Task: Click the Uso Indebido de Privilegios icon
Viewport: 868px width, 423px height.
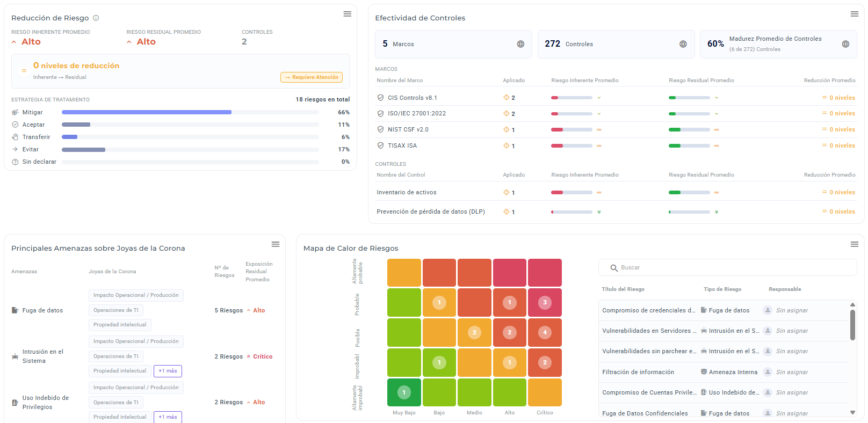Action: click(15, 402)
